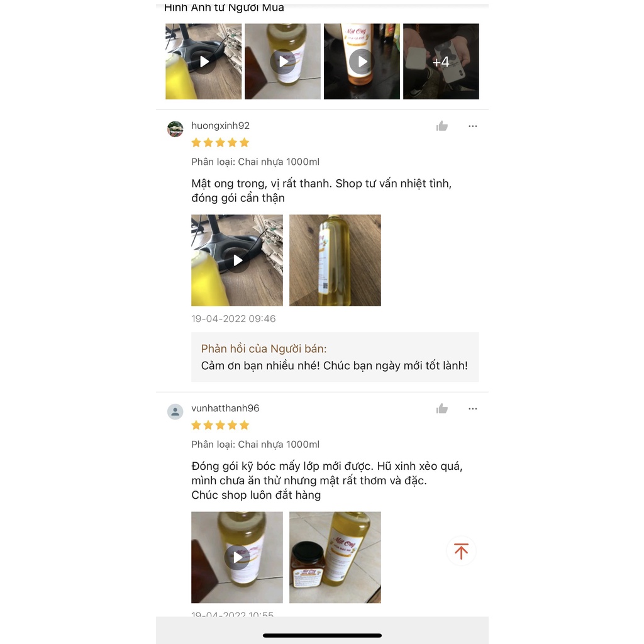This screenshot has width=644, height=644.
Task: Open the +4 more buyer images thumbnail
Action: coord(441,61)
